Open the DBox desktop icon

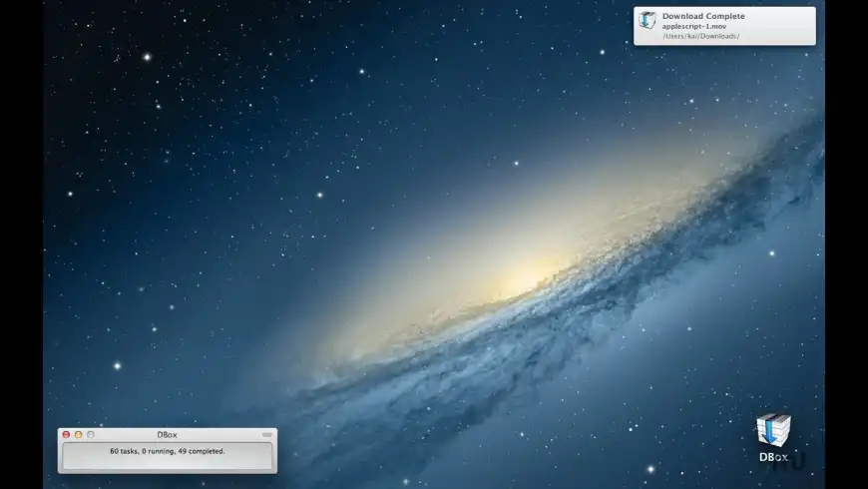(773, 430)
